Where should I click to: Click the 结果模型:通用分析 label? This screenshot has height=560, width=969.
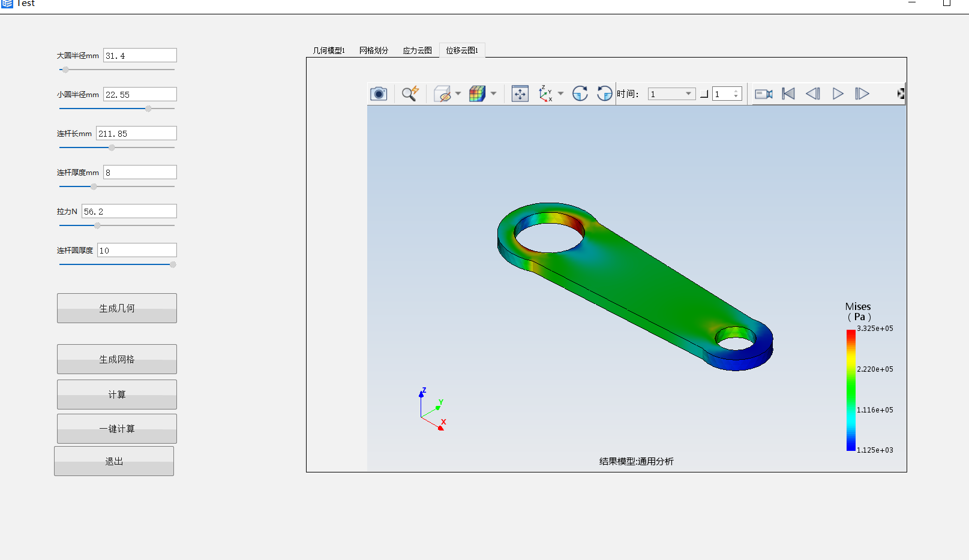point(636,461)
